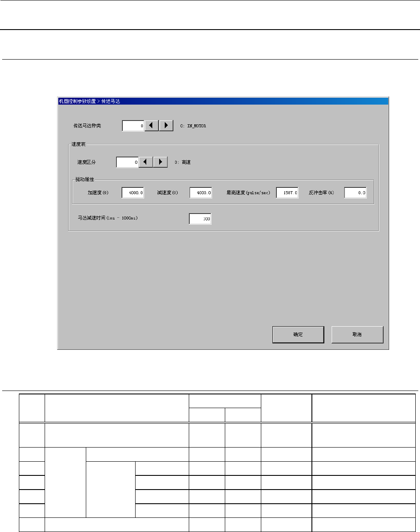Screen dimensions: 420x532
Task: Click the 传送马达种类 label
Action: pos(88,126)
